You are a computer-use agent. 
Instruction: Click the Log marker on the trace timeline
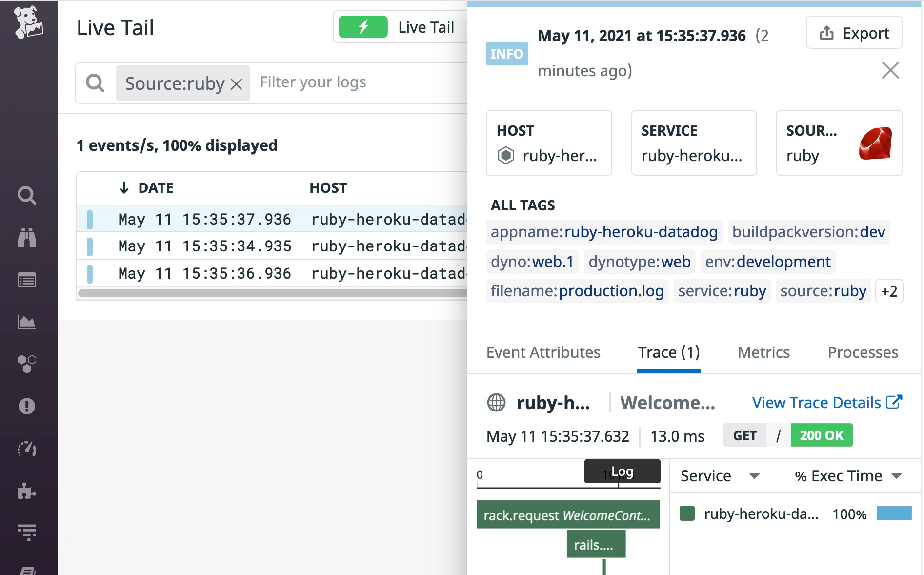[622, 472]
